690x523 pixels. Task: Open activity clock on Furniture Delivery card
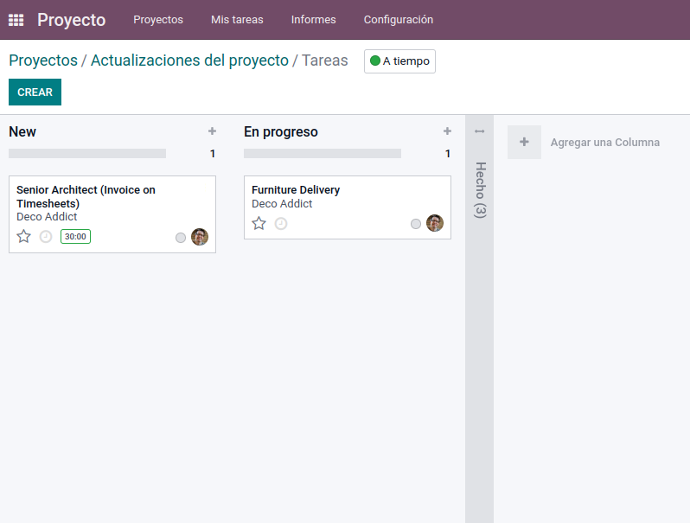tap(281, 224)
